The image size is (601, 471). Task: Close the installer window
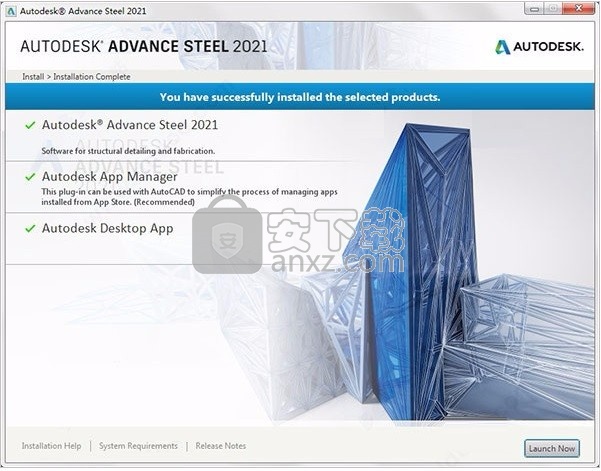coord(579,9)
